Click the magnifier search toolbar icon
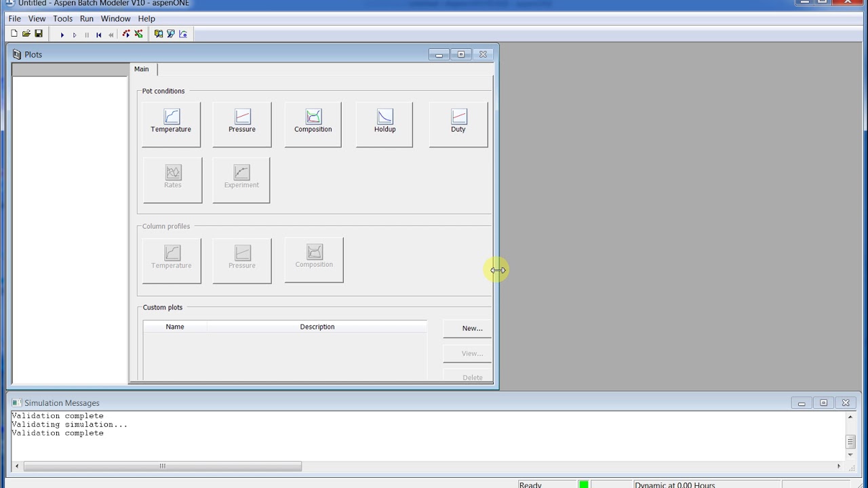Screen dimensions: 868x488 (x=171, y=34)
